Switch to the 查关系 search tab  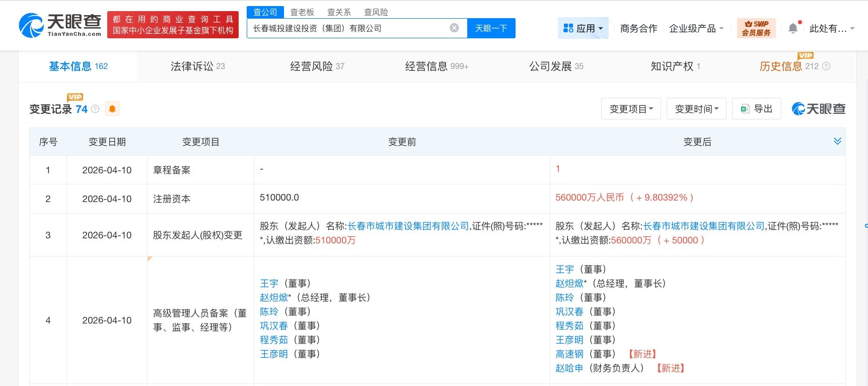pyautogui.click(x=339, y=12)
